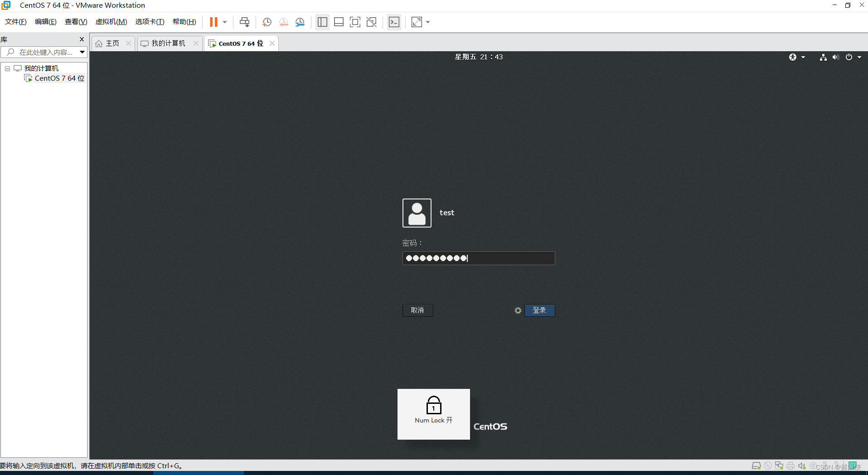Focus the password input field

(479, 258)
